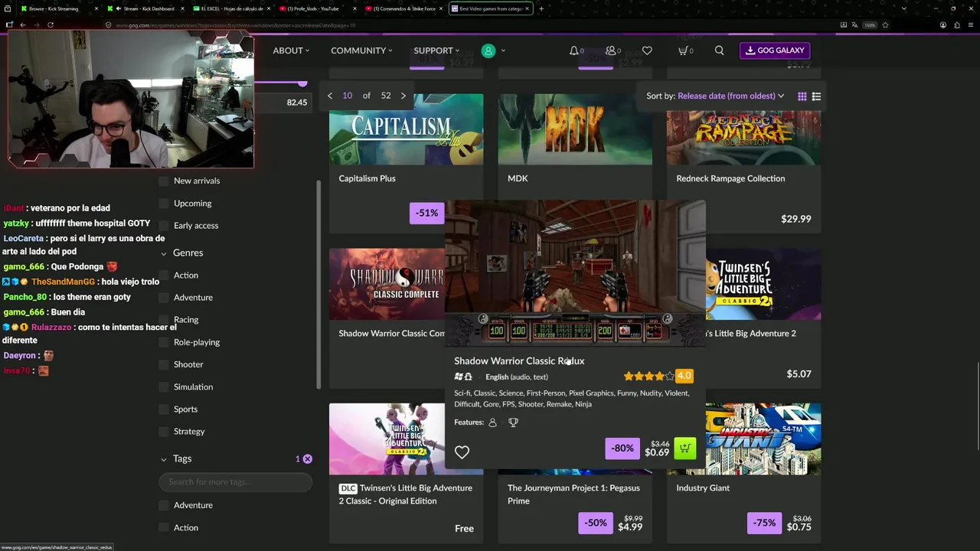Image resolution: width=980 pixels, height=551 pixels.
Task: Open Capitalism Plus cover thumbnail
Action: click(x=406, y=129)
